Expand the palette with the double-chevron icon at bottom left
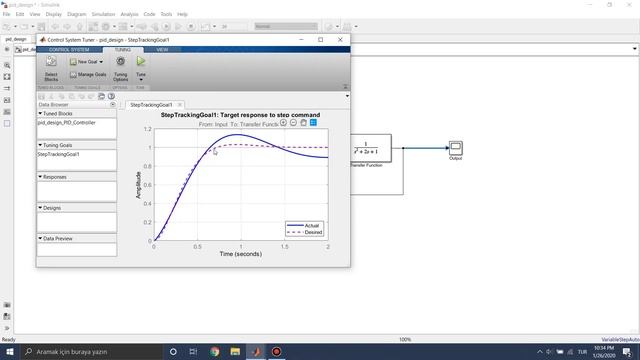The image size is (640, 360). [7, 328]
